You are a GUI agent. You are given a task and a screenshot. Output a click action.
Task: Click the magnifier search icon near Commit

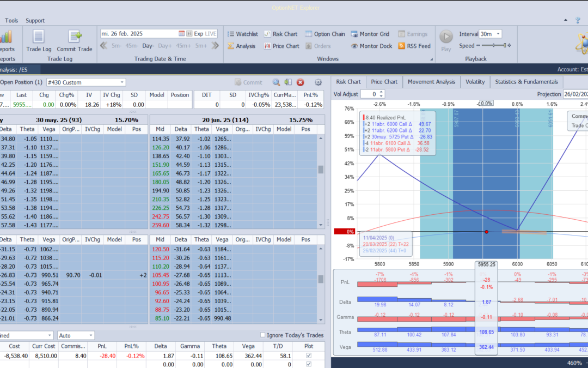(276, 82)
